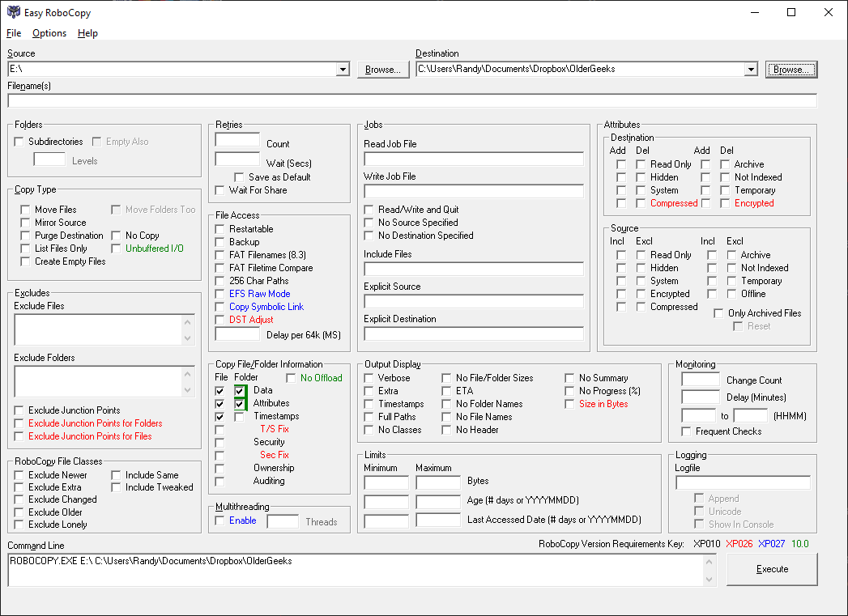Enable Restartable file access
The height and width of the screenshot is (616, 848).
click(219, 229)
